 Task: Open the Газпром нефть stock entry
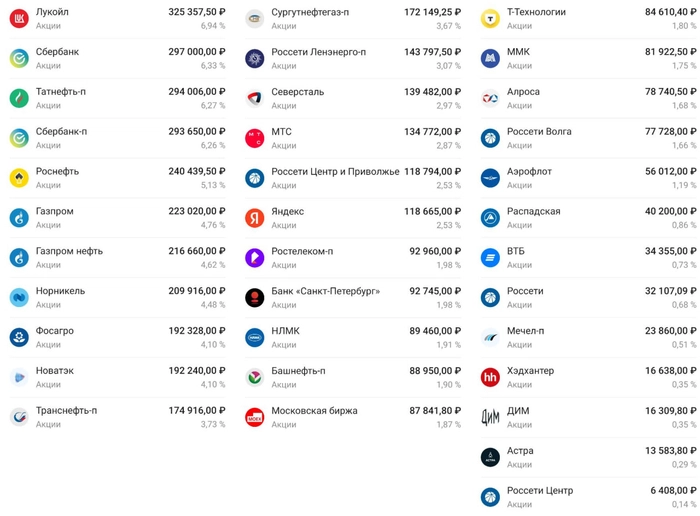coord(69,251)
